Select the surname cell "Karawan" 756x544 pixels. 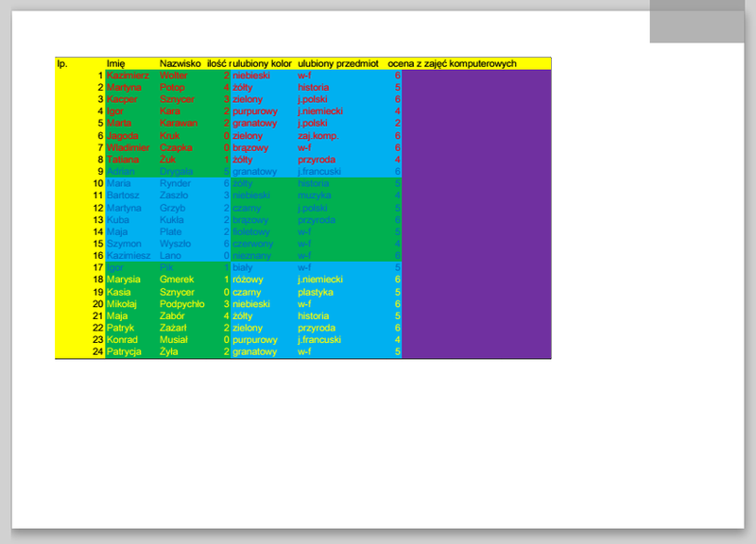pos(179,123)
